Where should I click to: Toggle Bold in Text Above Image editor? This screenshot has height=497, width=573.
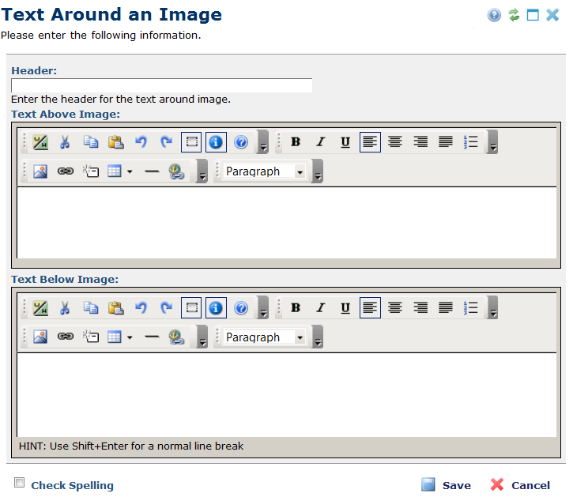296,142
